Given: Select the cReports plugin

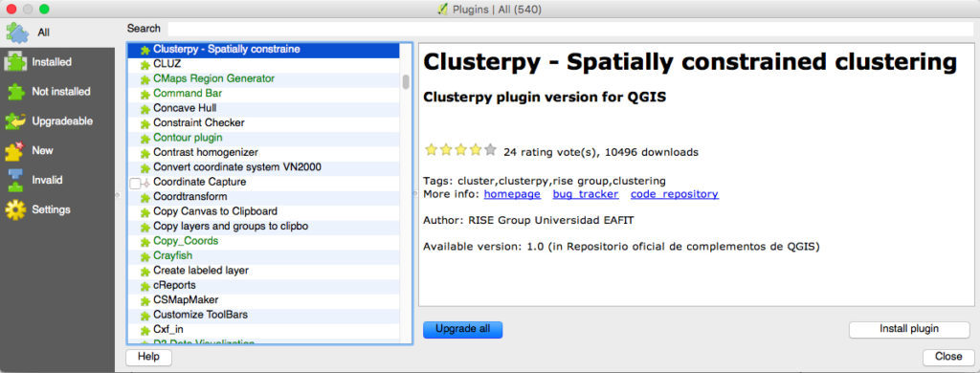Looking at the screenshot, I should [263, 286].
